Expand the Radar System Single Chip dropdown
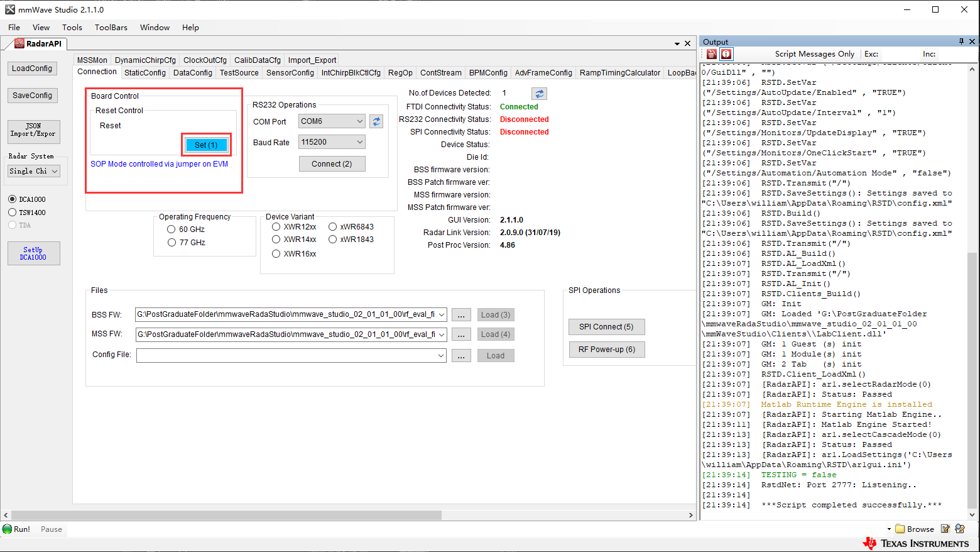Screen dimensions: 980x552 [55, 171]
